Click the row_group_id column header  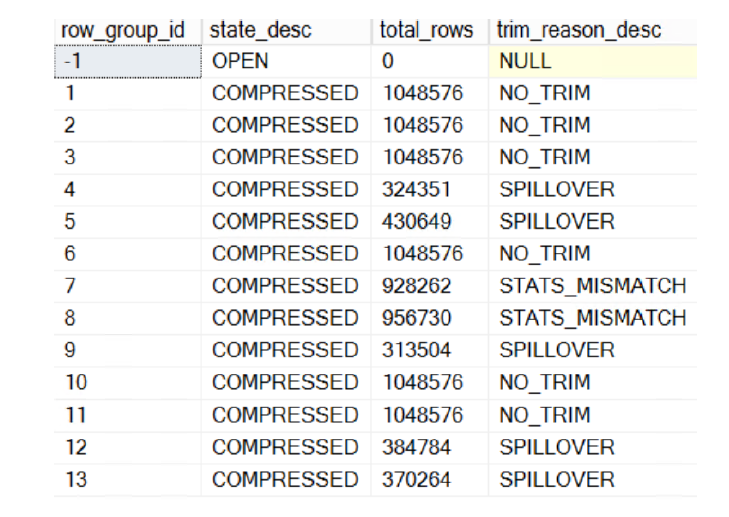(x=128, y=31)
